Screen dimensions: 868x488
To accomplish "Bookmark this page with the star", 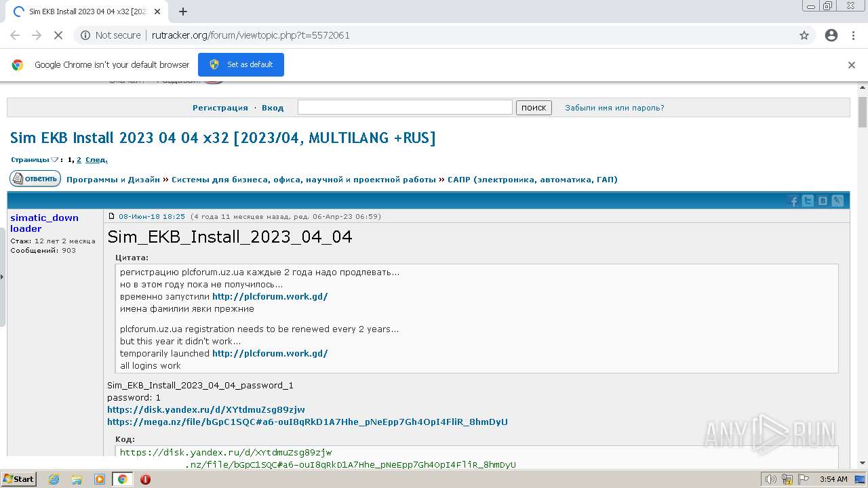I will coord(804,35).
